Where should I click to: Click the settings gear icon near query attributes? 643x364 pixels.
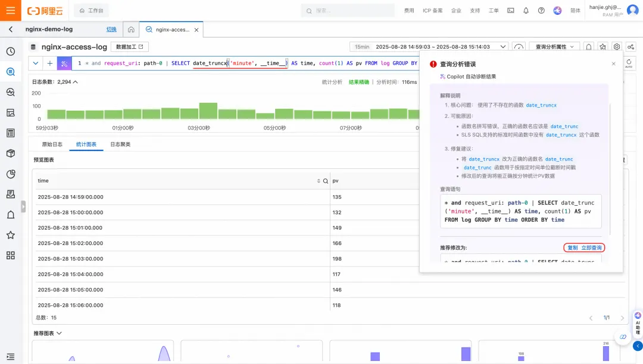click(x=616, y=46)
